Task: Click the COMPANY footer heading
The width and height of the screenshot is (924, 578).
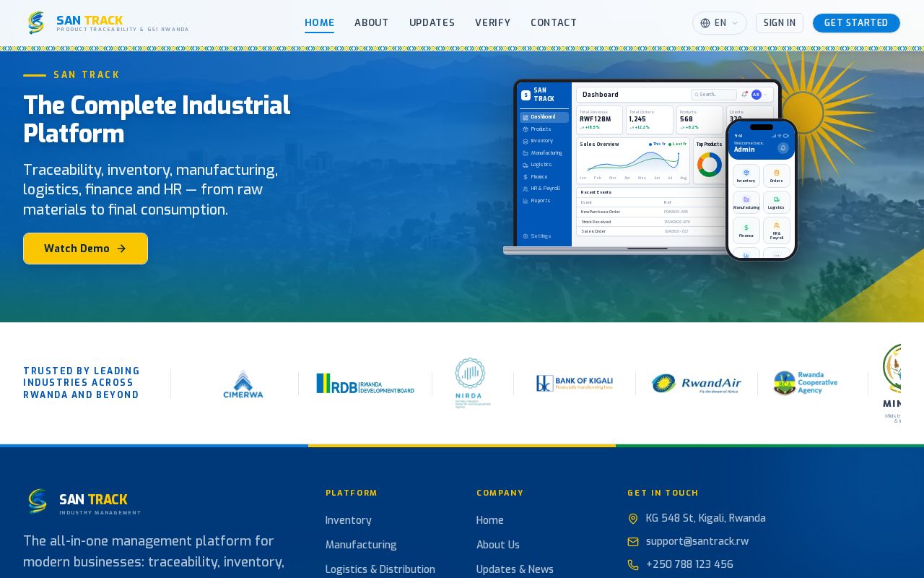Action: point(500,493)
